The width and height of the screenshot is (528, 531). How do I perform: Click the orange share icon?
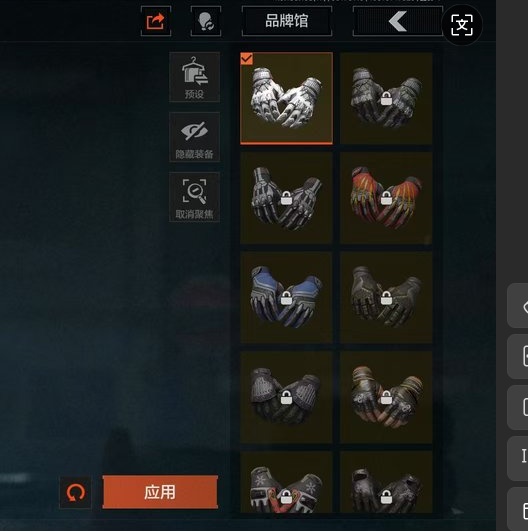pyautogui.click(x=156, y=21)
